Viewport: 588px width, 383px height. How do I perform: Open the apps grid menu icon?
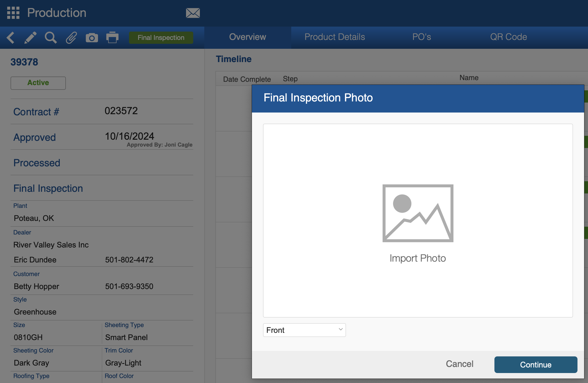(13, 13)
